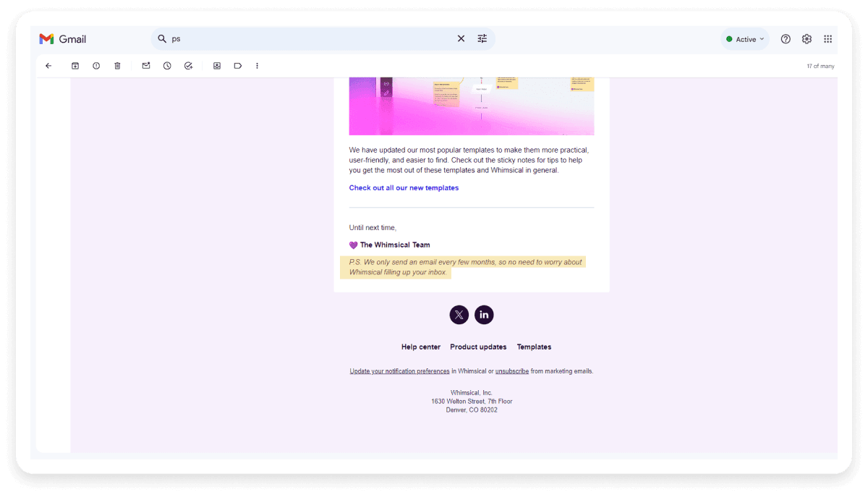Click the 17 of many counter
This screenshot has width=868, height=495.
coord(820,66)
